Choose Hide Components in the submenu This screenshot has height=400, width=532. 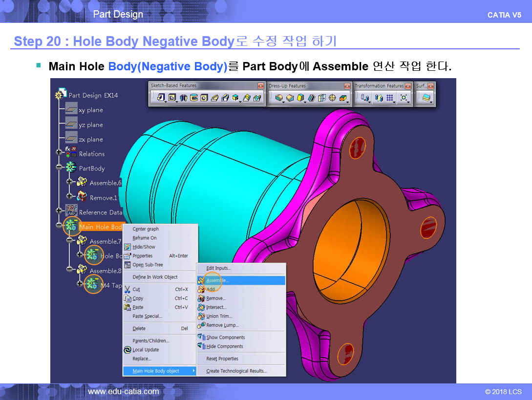coord(224,346)
